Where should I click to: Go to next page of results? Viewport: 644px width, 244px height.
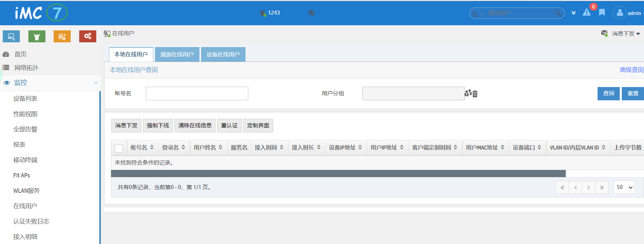[x=588, y=187]
